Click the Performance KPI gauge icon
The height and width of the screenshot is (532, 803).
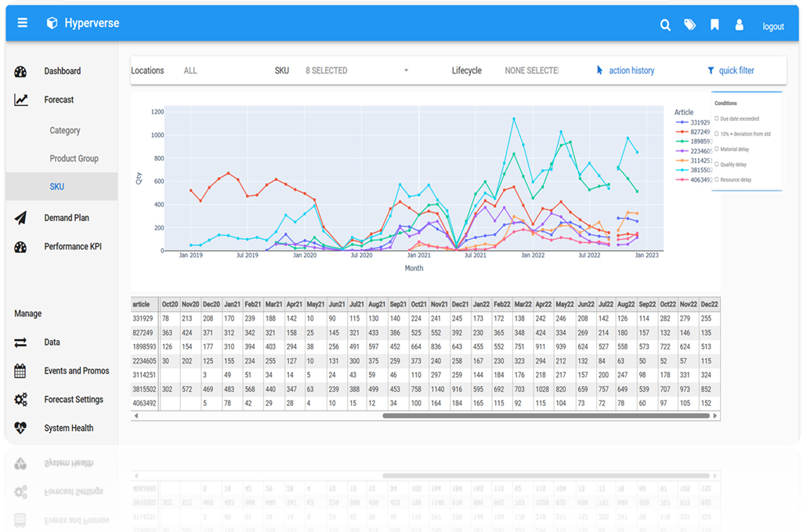pyautogui.click(x=20, y=248)
